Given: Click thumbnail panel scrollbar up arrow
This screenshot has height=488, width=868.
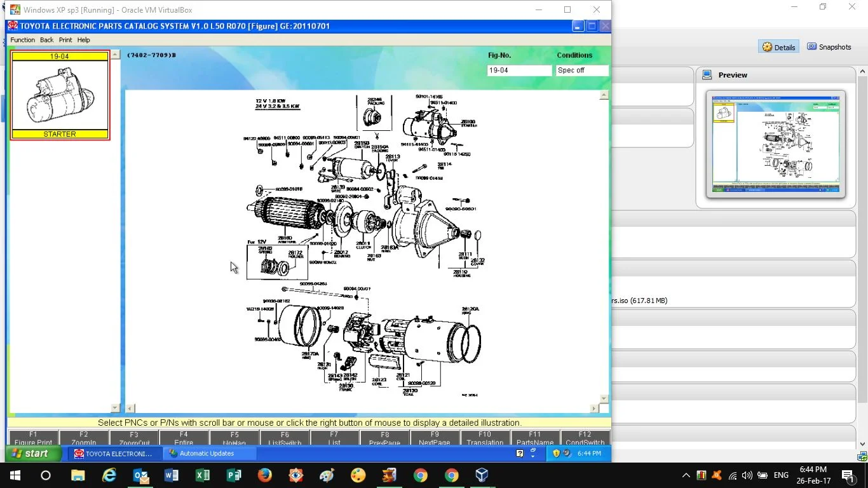Looking at the screenshot, I should [x=115, y=55].
